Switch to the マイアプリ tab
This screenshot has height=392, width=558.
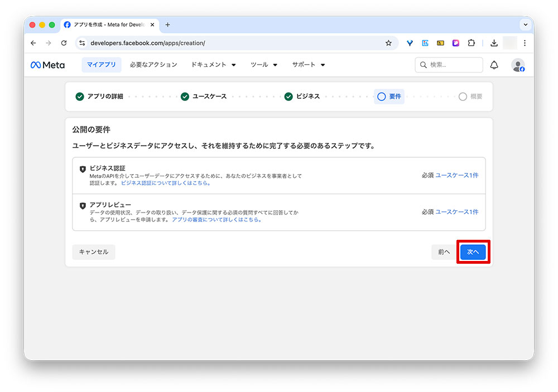[x=101, y=65]
